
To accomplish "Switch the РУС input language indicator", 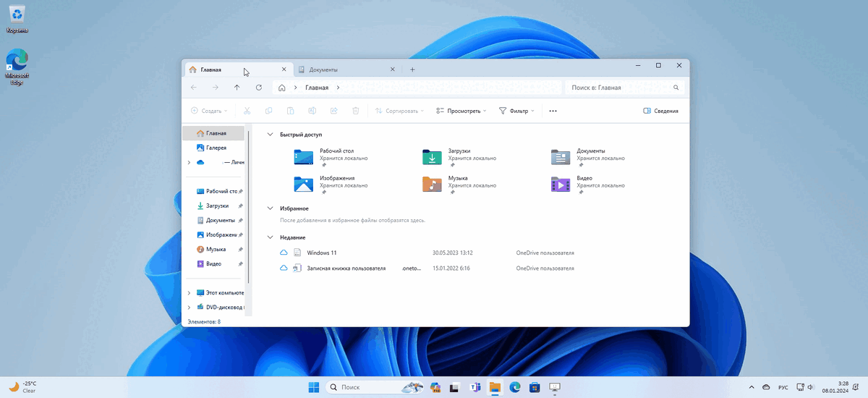I will 783,387.
